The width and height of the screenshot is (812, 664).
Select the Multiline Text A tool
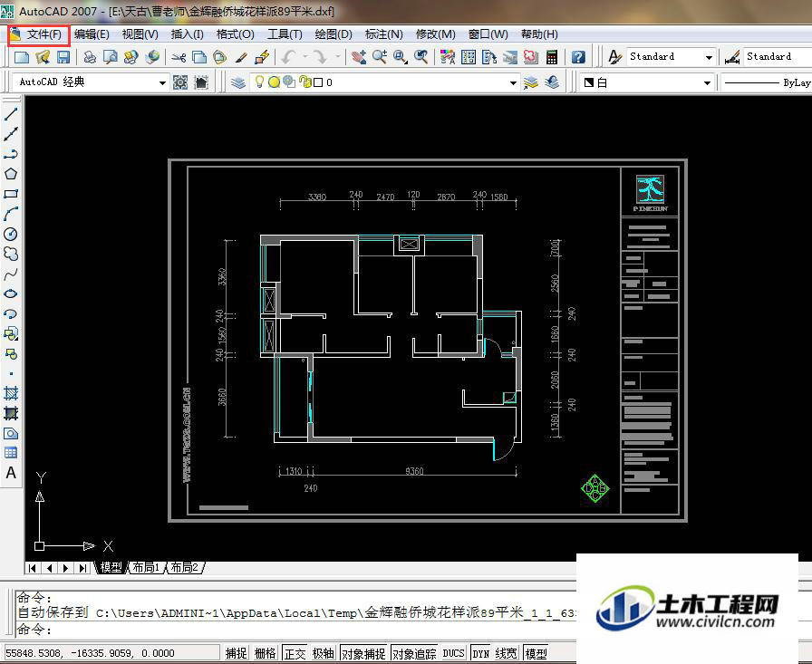[11, 473]
